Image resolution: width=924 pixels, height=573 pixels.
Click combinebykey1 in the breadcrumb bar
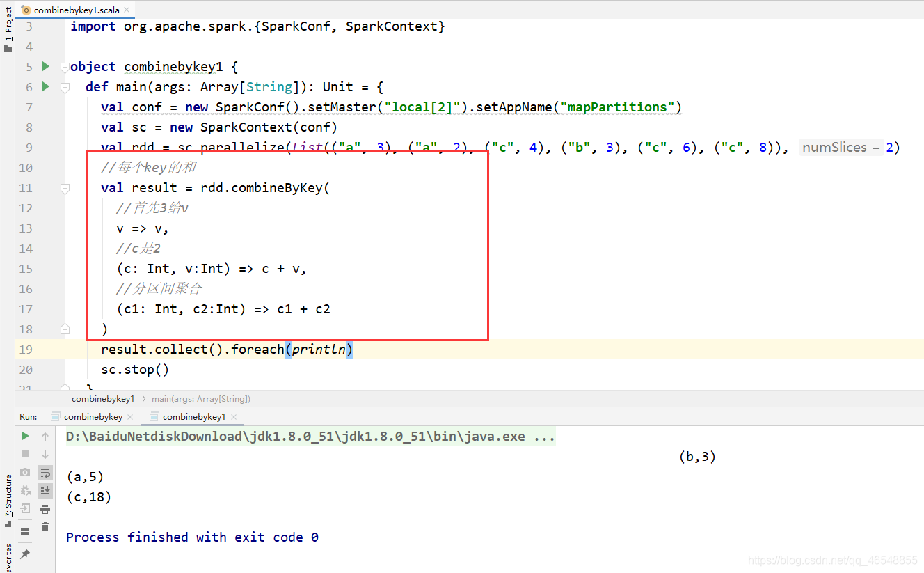(103, 399)
